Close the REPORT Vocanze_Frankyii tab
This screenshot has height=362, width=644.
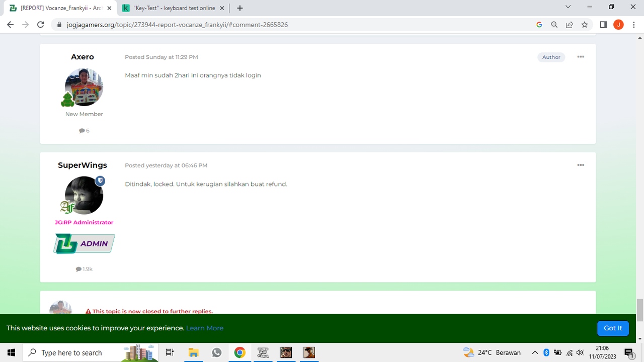[109, 8]
